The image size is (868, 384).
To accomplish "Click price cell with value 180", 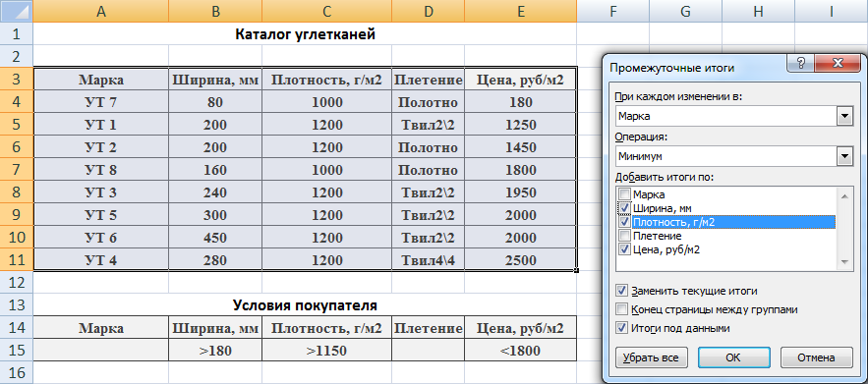I will pos(520,102).
